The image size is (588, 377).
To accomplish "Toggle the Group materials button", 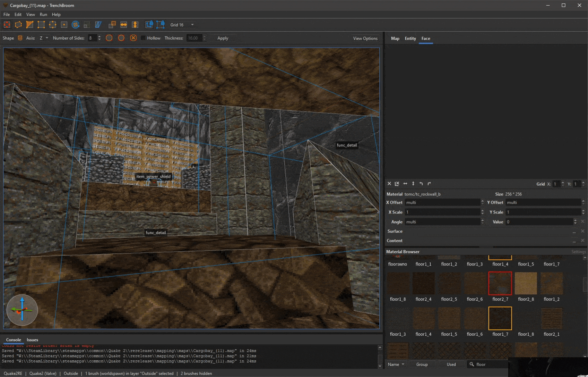I will (422, 365).
